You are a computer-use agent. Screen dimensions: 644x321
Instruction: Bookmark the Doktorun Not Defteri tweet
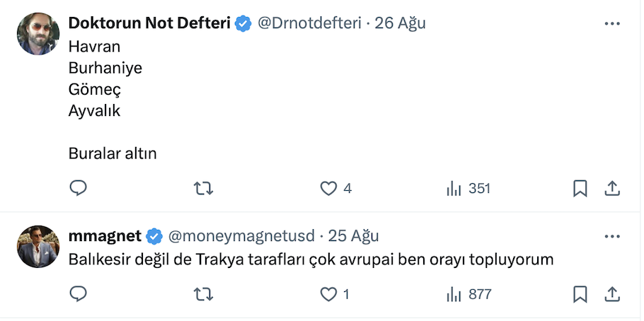coord(580,188)
